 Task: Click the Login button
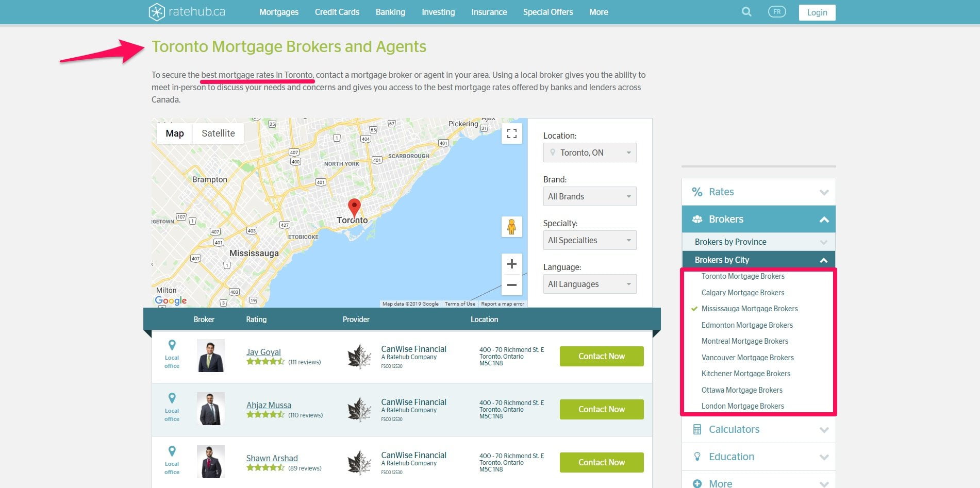pyautogui.click(x=817, y=12)
